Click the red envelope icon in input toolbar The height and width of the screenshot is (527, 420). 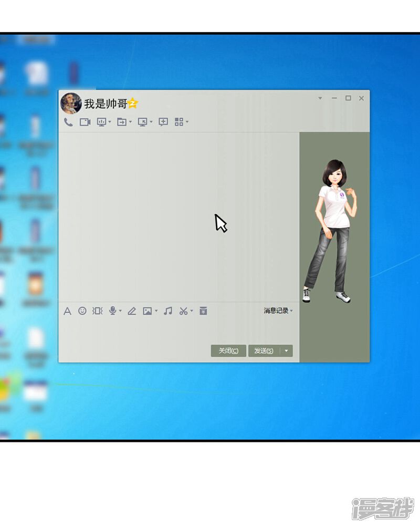(203, 311)
